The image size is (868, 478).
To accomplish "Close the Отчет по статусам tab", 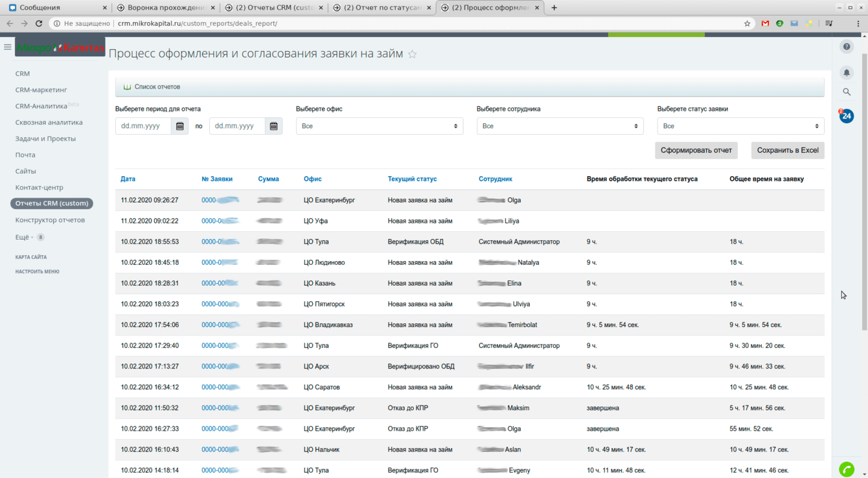I will (x=429, y=8).
